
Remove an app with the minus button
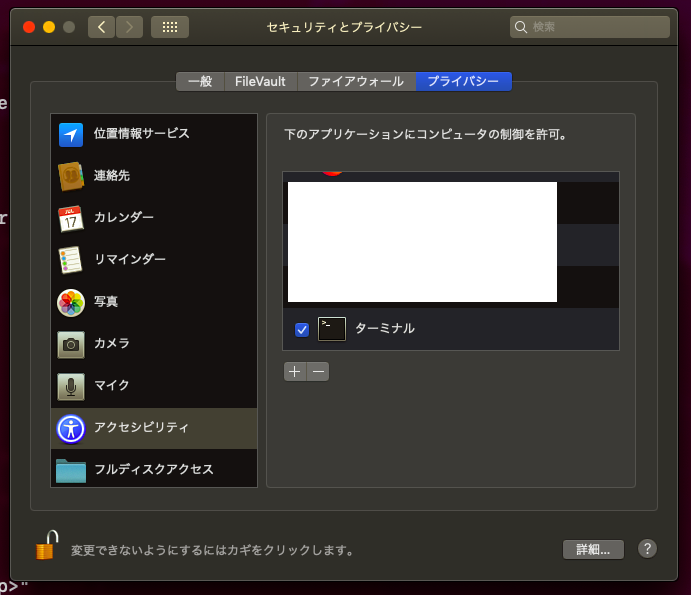point(318,372)
